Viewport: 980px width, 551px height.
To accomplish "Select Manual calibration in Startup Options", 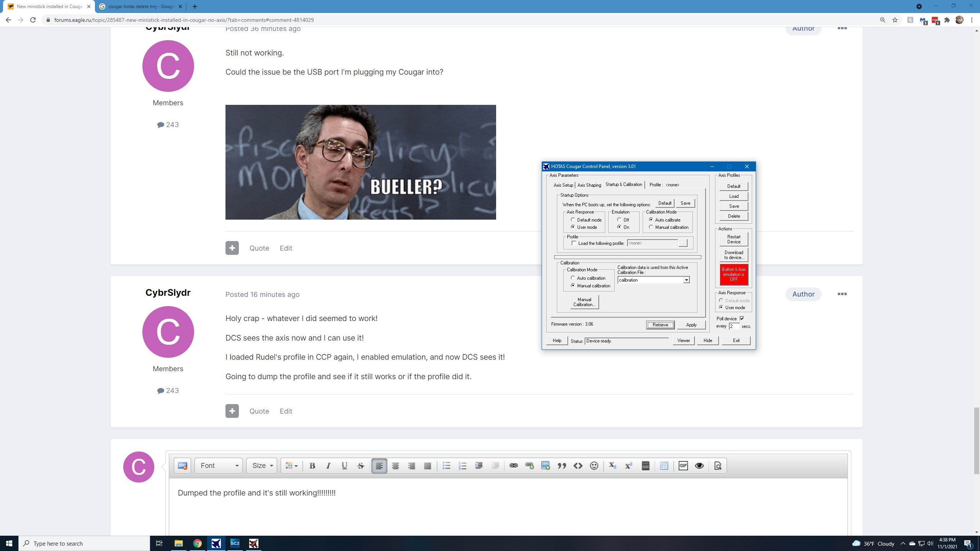I will (x=651, y=227).
